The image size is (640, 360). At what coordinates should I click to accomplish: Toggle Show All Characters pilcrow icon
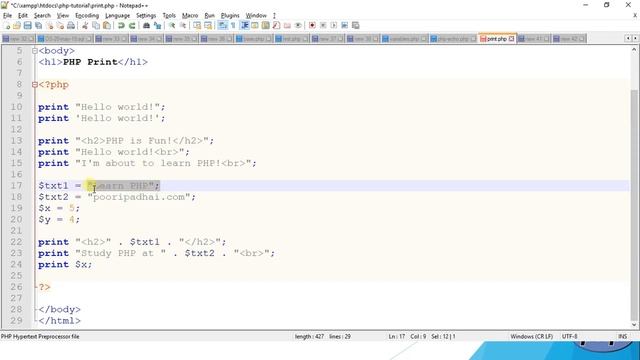[x=233, y=25]
